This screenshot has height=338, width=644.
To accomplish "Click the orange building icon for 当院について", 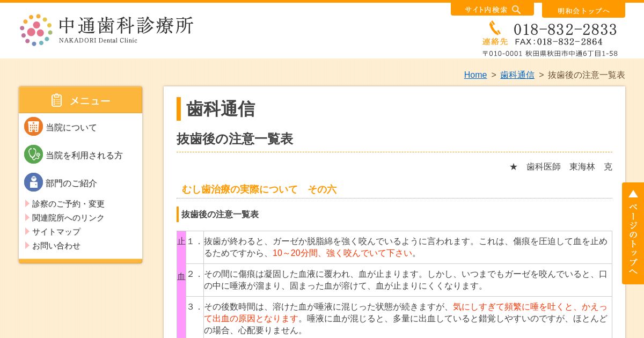I will click(33, 127).
